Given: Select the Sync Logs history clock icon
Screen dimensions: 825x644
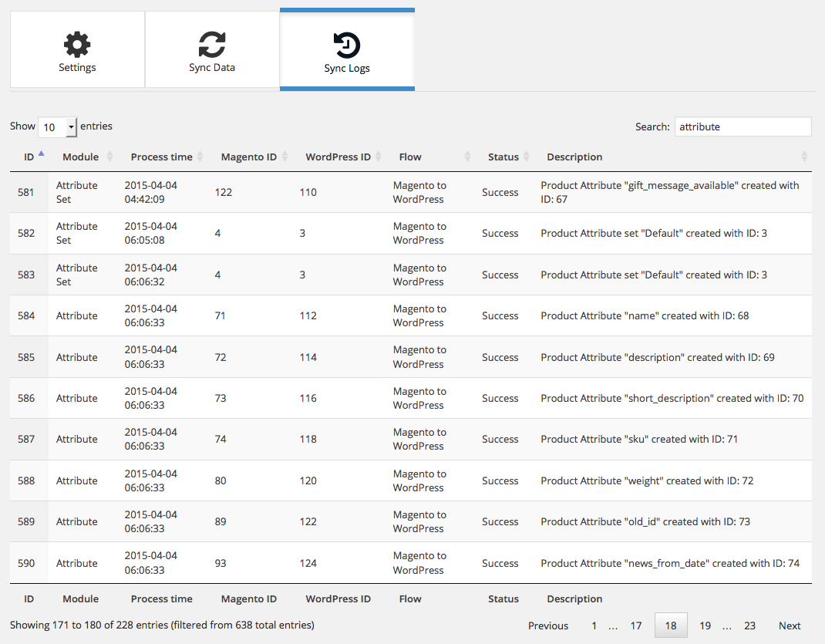Looking at the screenshot, I should point(347,46).
